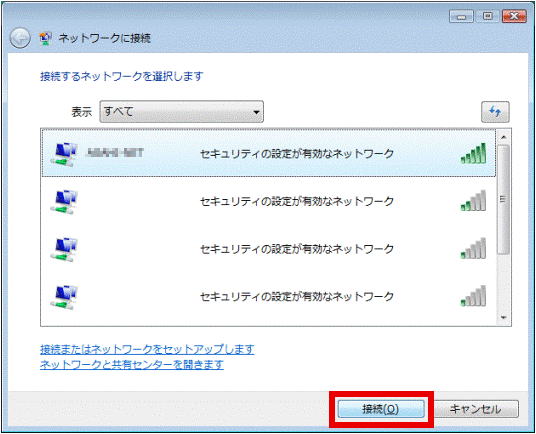
Task: Select the third security-enabled network entry
Action: click(268, 249)
